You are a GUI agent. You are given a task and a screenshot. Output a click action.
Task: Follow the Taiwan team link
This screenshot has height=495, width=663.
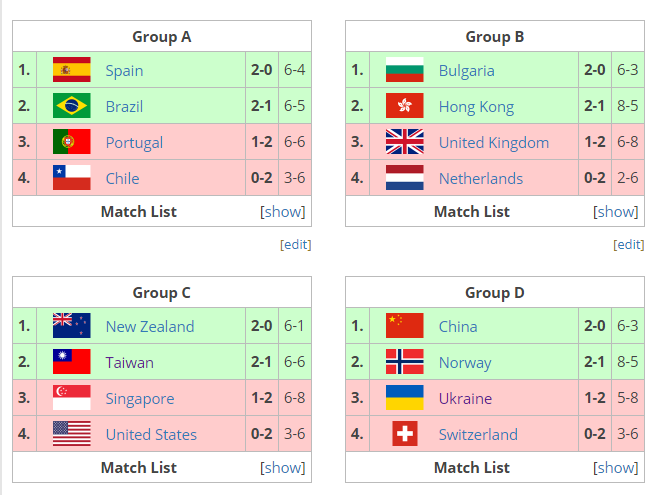[129, 363]
